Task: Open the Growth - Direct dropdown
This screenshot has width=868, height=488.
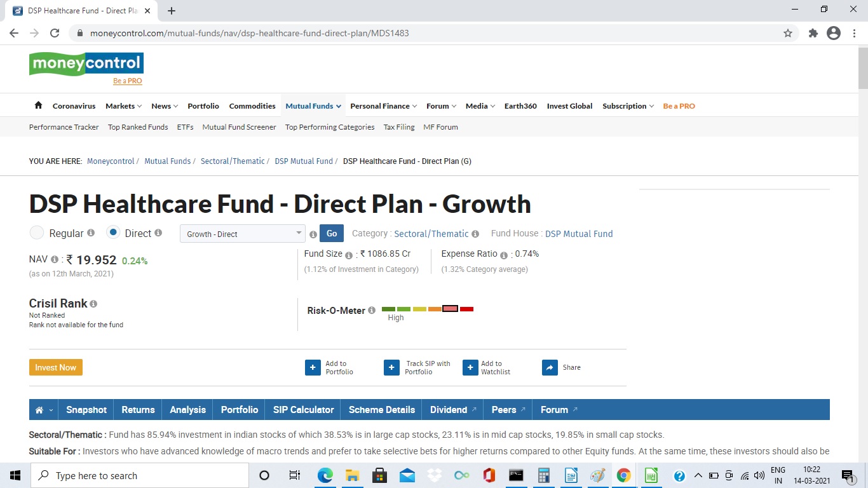Action: (243, 234)
